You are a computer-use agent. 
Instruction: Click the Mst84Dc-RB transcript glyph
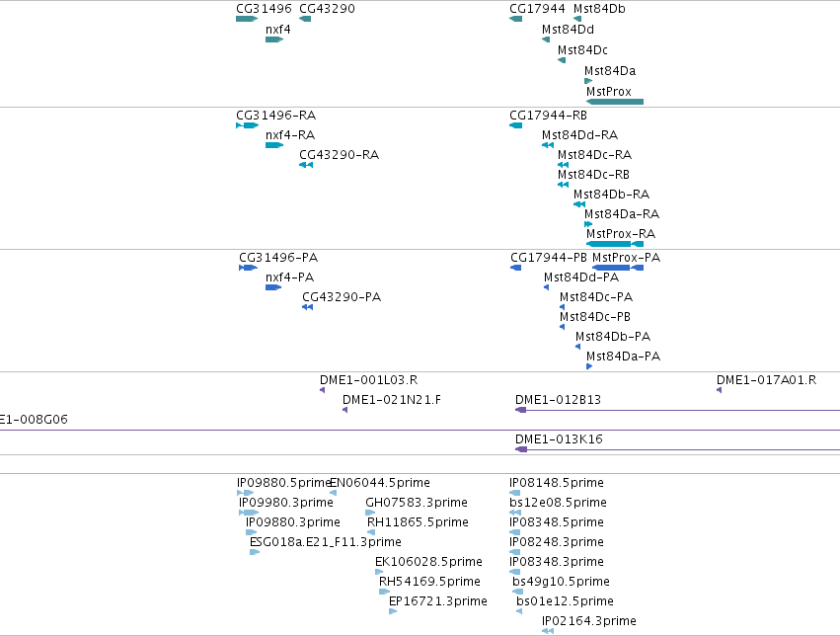(563, 185)
